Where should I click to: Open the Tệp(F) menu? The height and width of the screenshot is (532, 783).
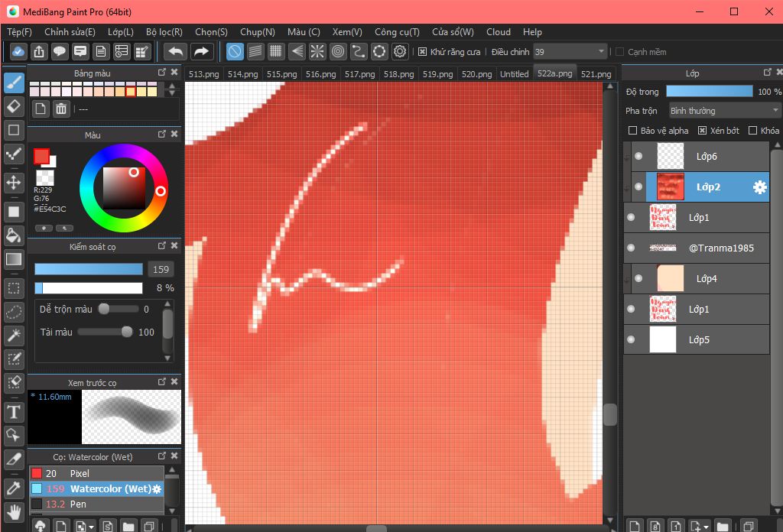pos(19,32)
